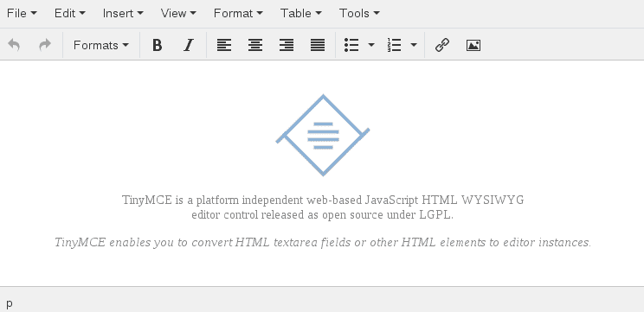Click the line 'editor control released as open source'
The width and height of the screenshot is (644, 312).
click(322, 215)
